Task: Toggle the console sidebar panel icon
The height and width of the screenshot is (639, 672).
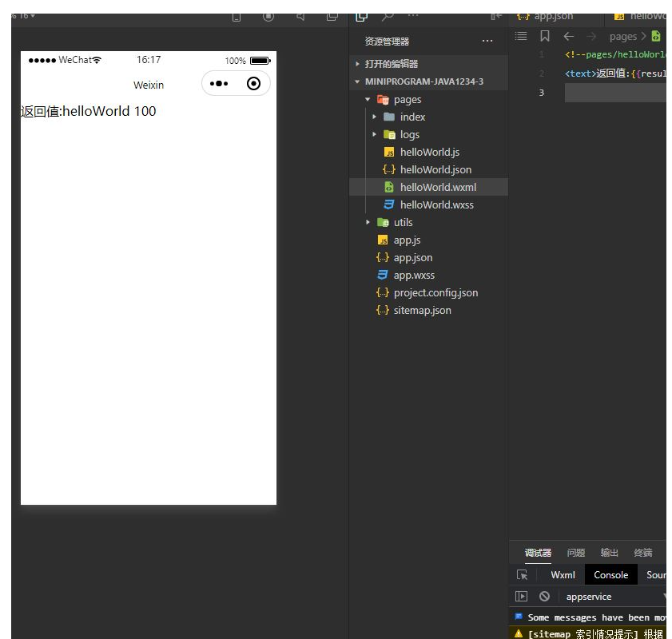Action: point(522,597)
